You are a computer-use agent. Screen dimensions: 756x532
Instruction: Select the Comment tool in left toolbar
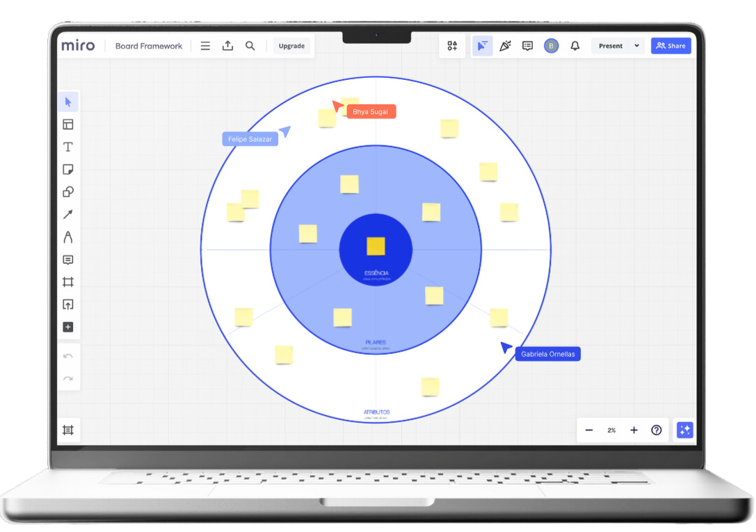pos(68,259)
